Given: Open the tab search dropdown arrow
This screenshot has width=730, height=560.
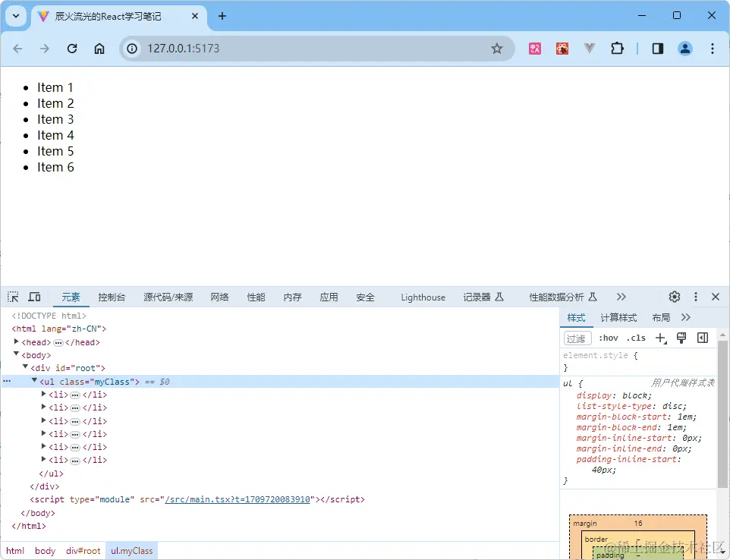Looking at the screenshot, I should (x=16, y=16).
